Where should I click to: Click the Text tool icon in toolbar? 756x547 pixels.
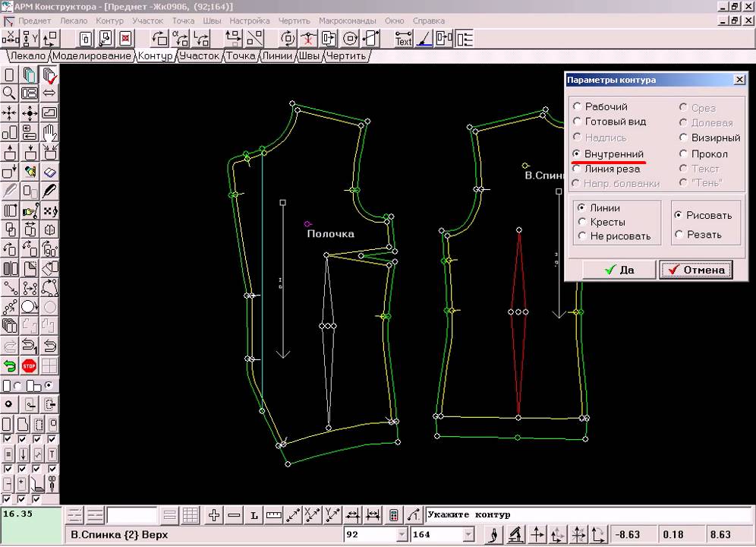[x=404, y=38]
